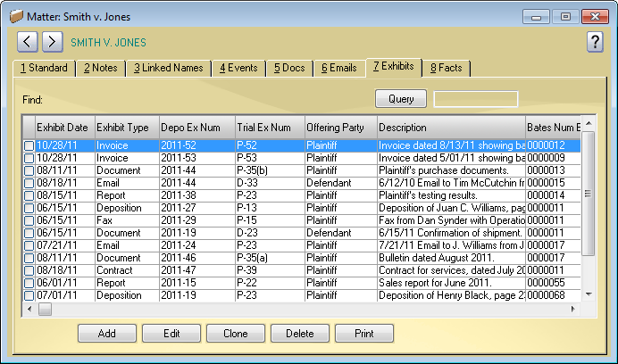Open the 8 Facts tab
Viewport: 618px width, 364px height.
[447, 68]
